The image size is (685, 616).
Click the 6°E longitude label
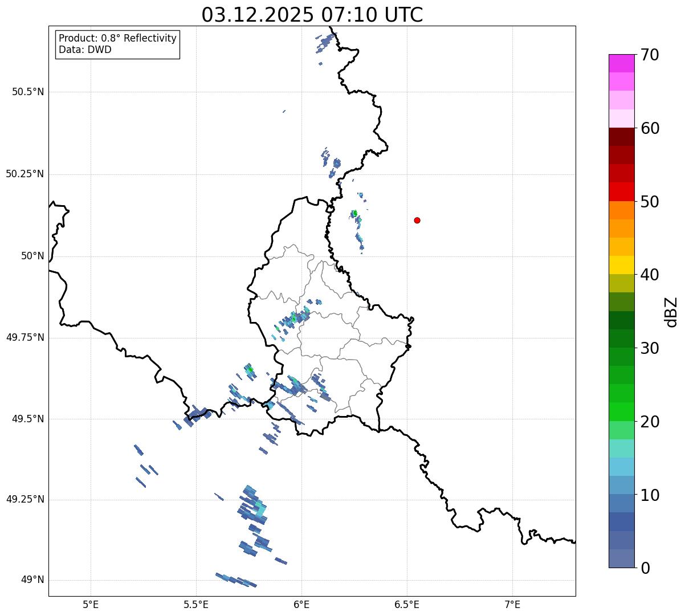click(x=301, y=604)
